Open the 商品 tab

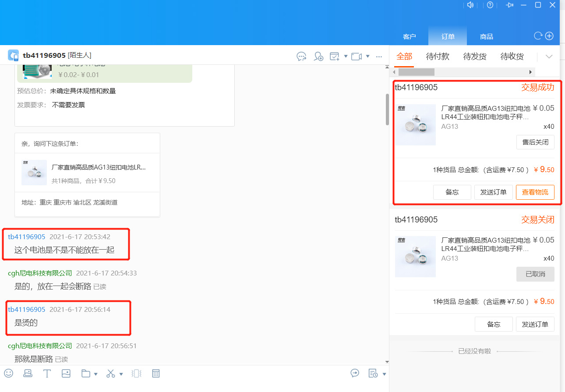click(x=486, y=37)
